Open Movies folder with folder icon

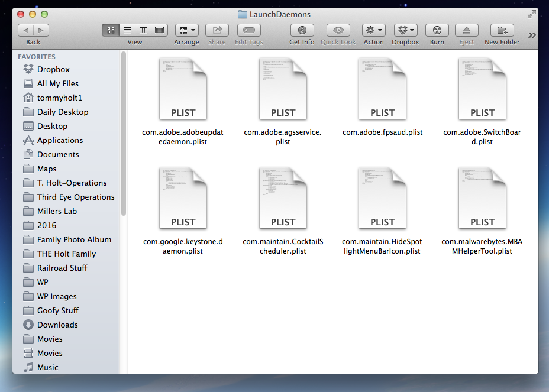coord(66,339)
